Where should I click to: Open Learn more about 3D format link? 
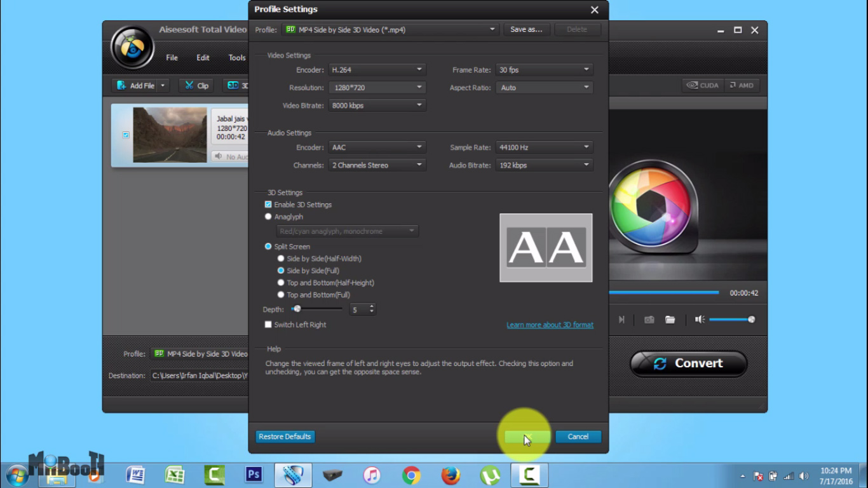550,325
